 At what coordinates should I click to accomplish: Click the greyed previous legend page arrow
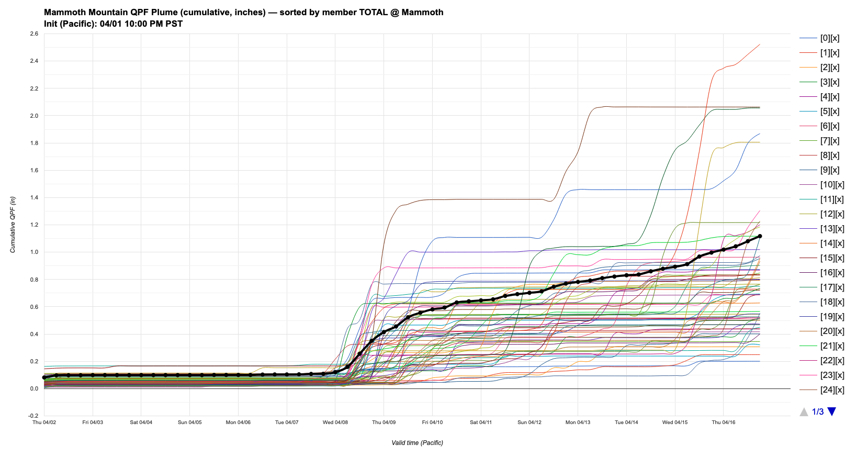pos(804,411)
